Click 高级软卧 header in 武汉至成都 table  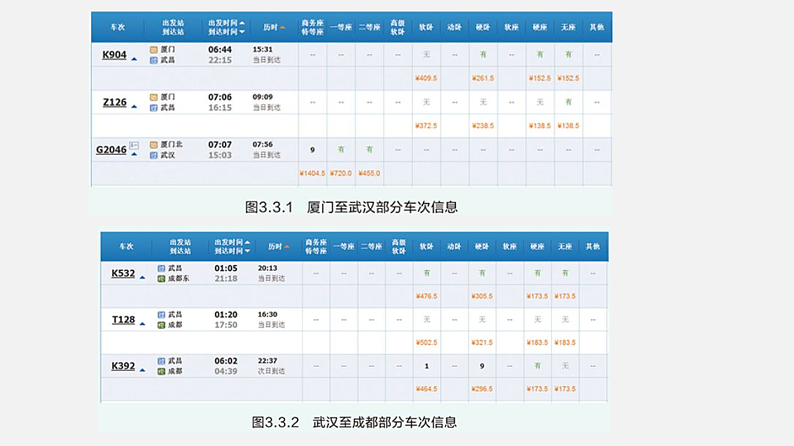coord(399,247)
